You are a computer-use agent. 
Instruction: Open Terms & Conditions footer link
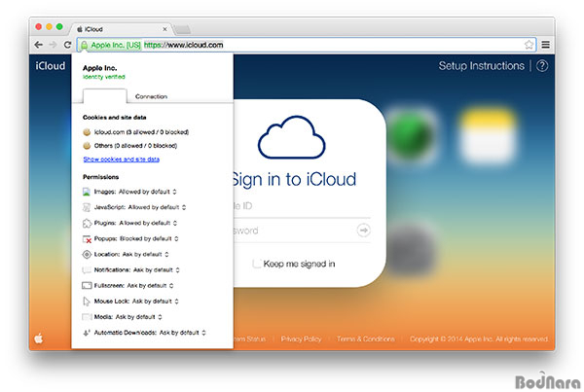(365, 339)
